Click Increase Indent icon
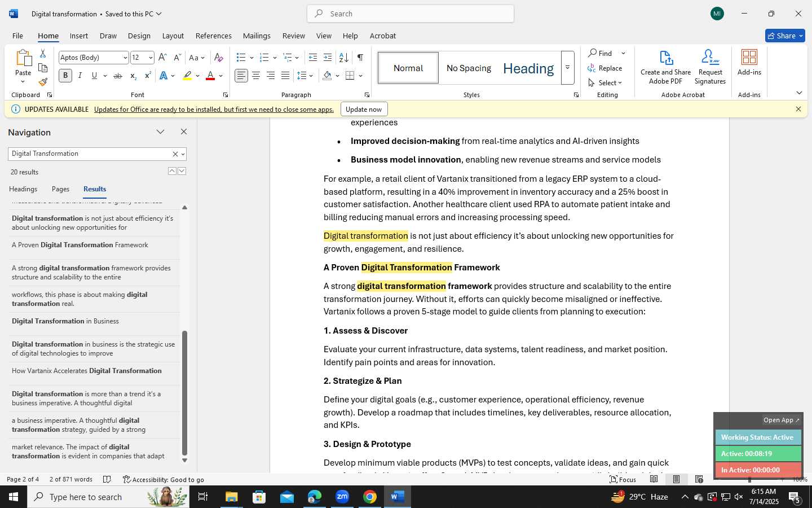 (328, 58)
